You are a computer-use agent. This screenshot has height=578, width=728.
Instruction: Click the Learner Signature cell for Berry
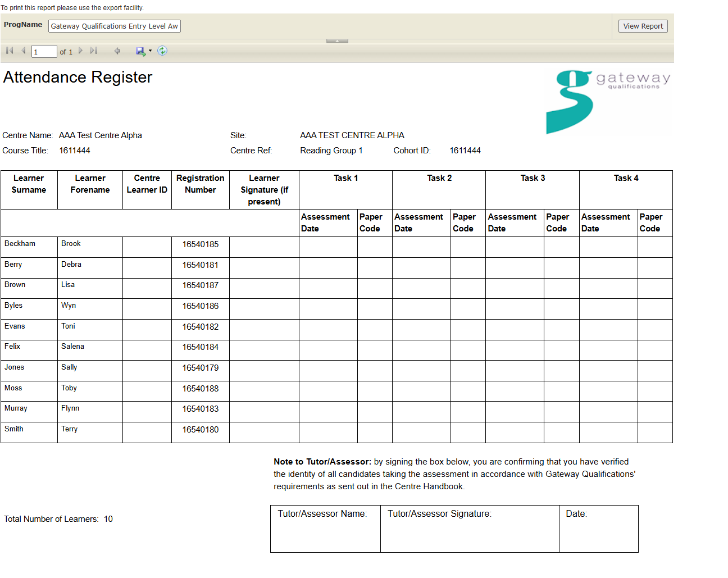[264, 268]
